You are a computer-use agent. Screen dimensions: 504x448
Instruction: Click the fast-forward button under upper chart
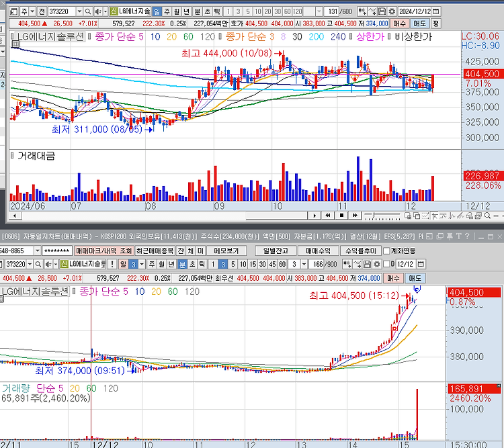[x=355, y=216]
